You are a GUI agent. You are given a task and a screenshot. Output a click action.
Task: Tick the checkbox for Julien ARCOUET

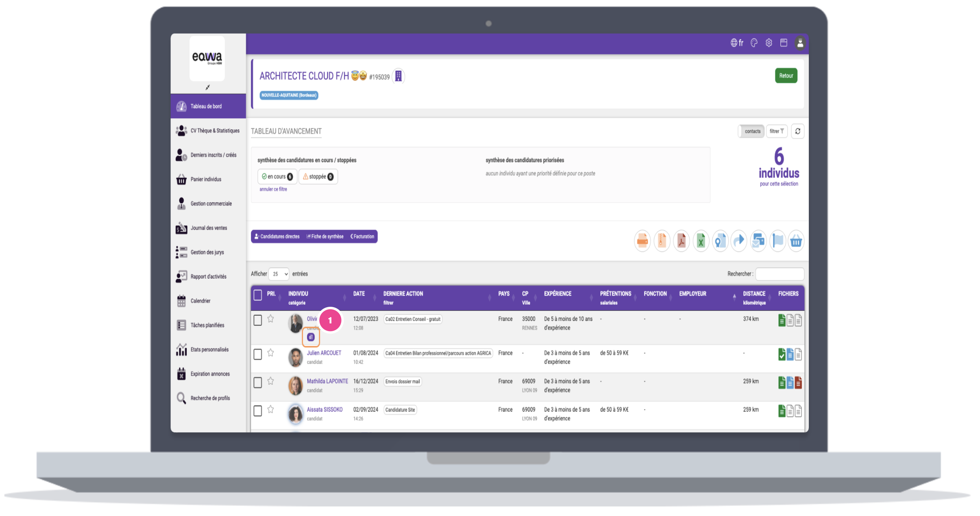pyautogui.click(x=258, y=354)
